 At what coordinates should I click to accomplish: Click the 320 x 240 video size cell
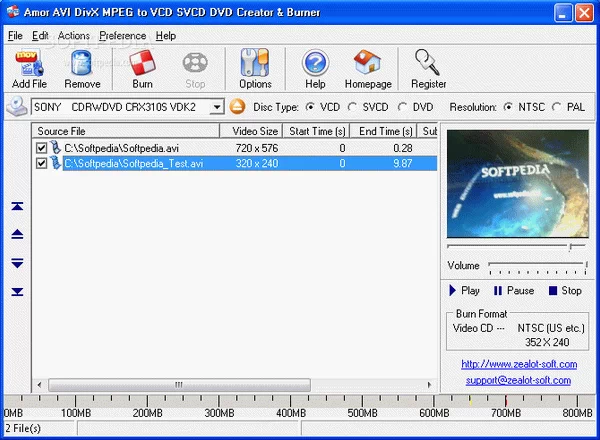[257, 163]
